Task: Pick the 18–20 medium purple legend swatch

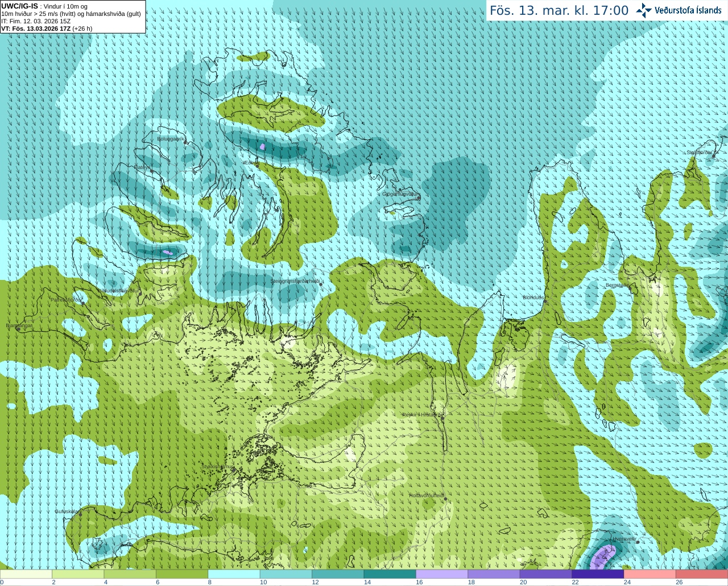Action: pyautogui.click(x=494, y=574)
